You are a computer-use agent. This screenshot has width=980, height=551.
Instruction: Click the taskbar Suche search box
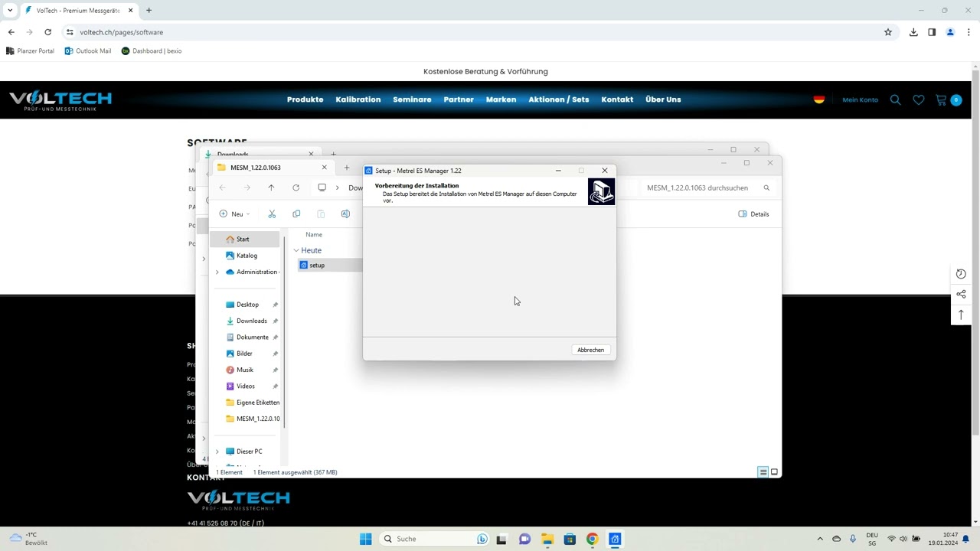tap(434, 539)
